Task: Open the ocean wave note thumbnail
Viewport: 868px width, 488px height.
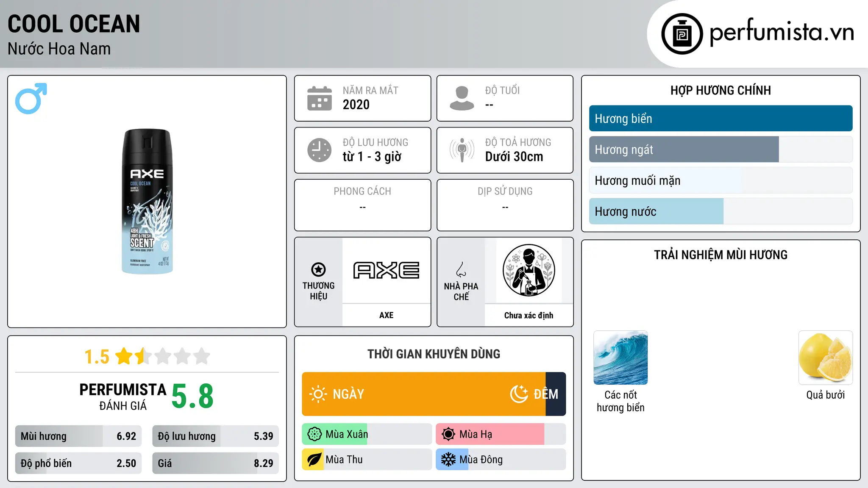Action: (x=620, y=358)
